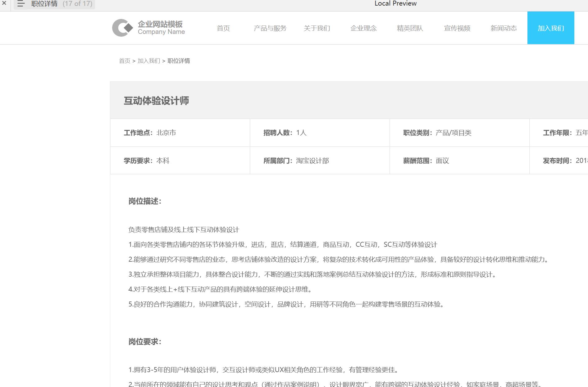Screen dimensions: 588x387
Task: Click requirement 2 about 设计思考和观点
Action: 336,384
